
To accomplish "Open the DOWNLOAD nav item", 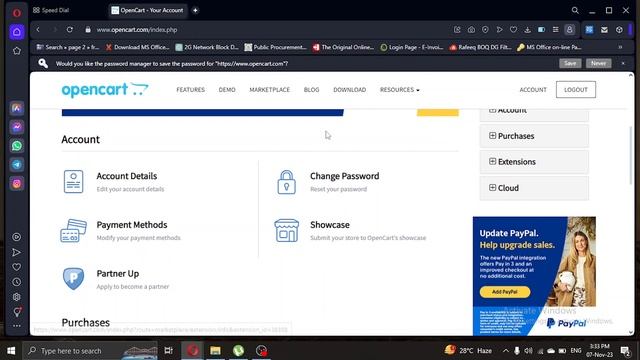I will point(349,89).
